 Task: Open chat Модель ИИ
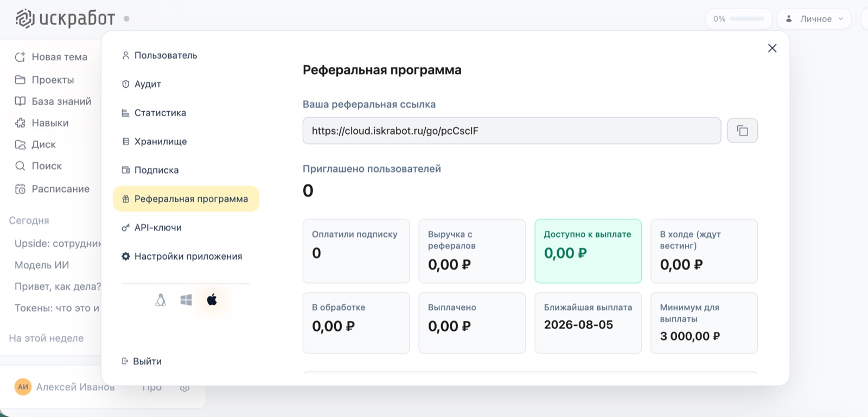[x=42, y=265]
